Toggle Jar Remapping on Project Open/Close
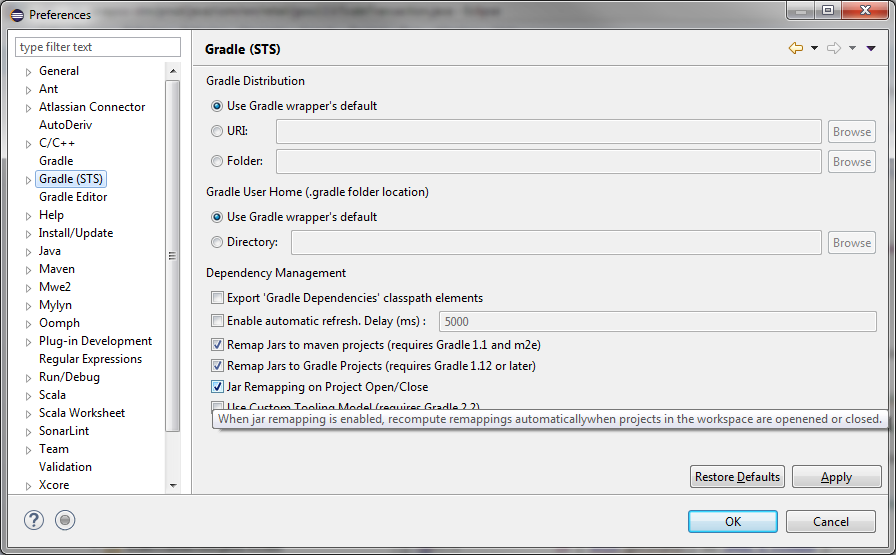 pos(217,387)
